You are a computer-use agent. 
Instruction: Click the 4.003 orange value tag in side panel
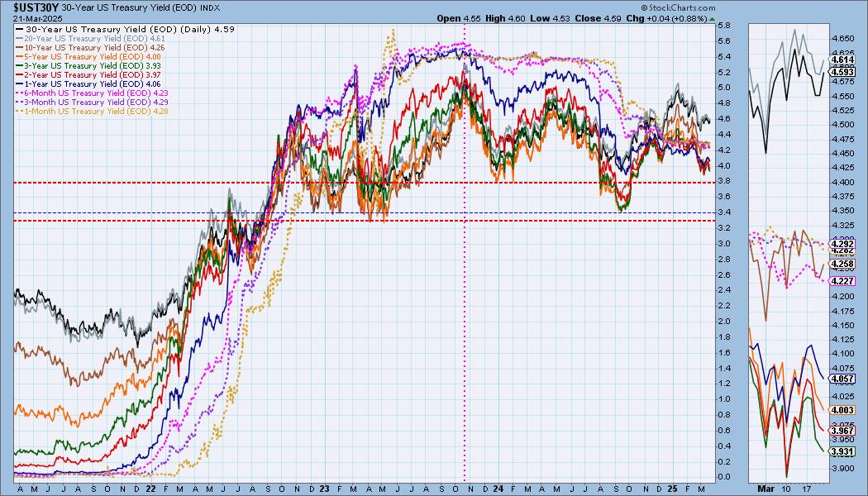pos(842,410)
